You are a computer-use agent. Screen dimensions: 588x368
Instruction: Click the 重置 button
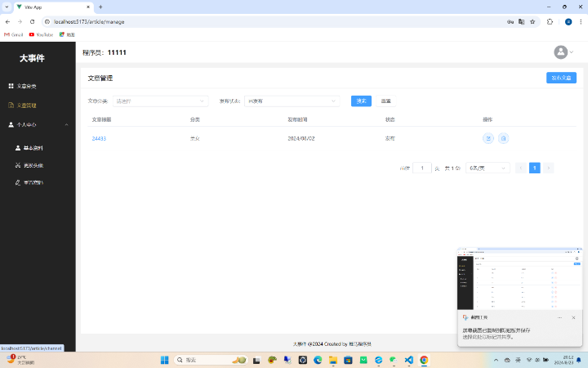coord(385,101)
